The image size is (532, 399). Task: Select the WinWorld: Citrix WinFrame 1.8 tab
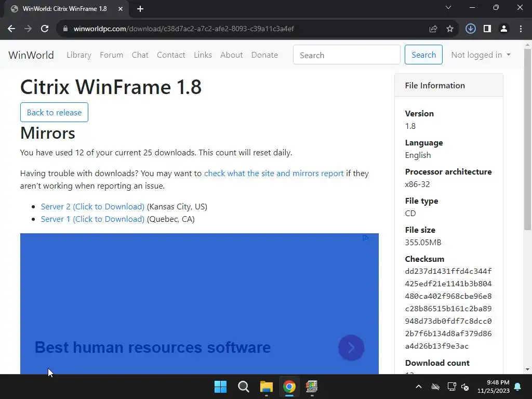click(66, 9)
